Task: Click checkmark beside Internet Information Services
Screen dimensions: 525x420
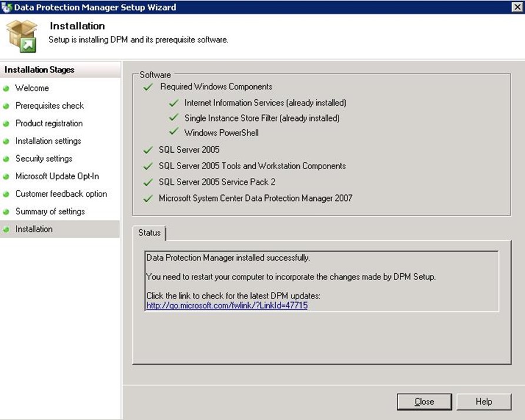Action: (x=173, y=103)
